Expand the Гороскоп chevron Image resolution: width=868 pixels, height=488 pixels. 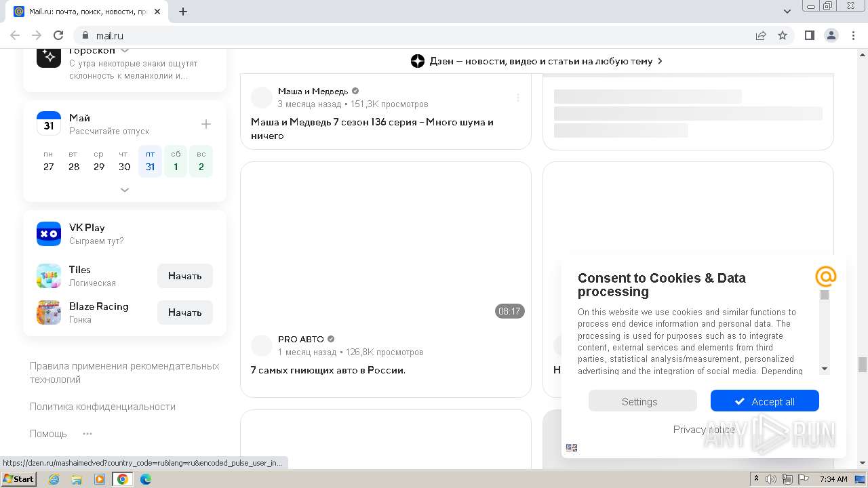tap(125, 50)
